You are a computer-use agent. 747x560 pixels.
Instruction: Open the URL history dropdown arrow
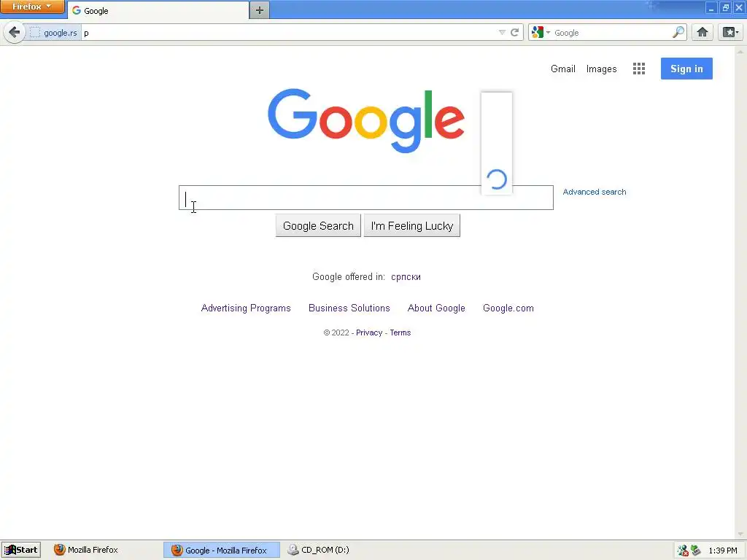[x=502, y=32]
